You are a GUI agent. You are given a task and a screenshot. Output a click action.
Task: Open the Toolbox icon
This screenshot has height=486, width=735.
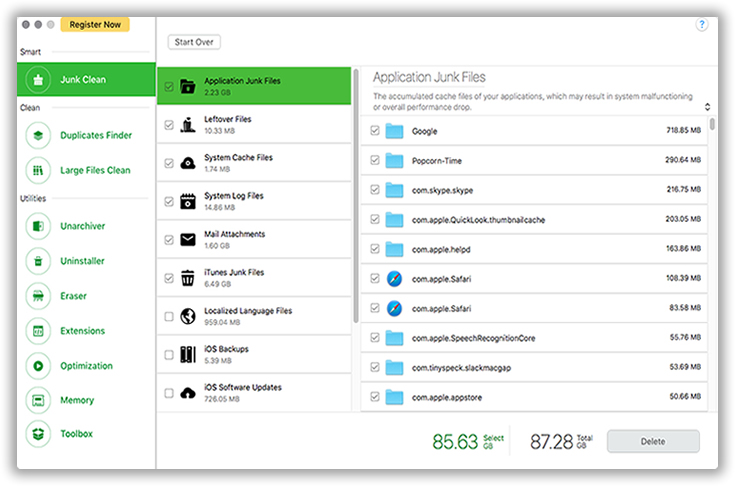(38, 434)
